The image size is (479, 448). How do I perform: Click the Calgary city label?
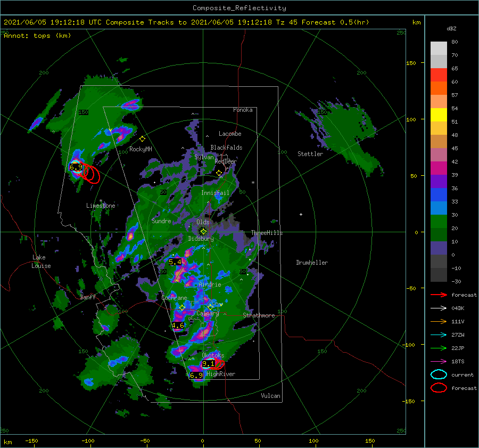[208, 313]
